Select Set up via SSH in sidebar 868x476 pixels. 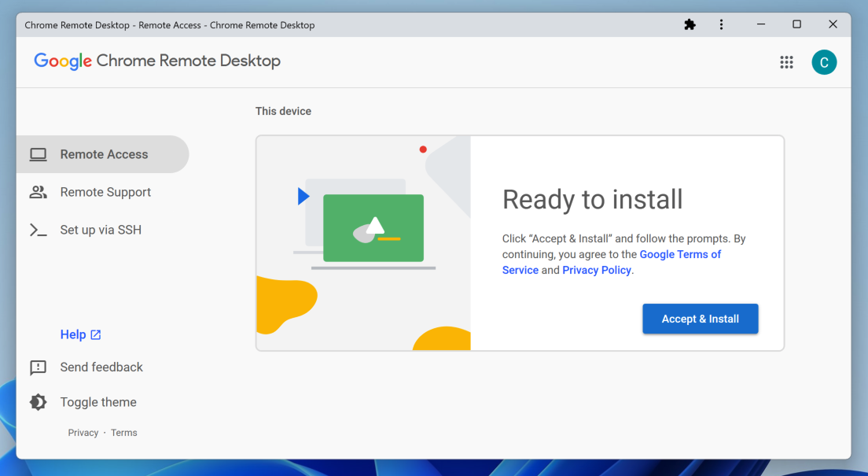[x=101, y=230]
